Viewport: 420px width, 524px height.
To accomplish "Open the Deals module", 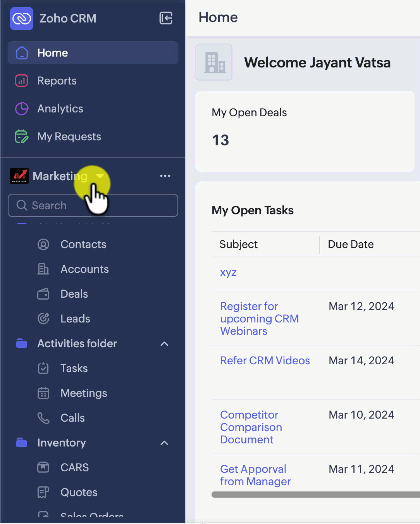I will click(x=74, y=294).
